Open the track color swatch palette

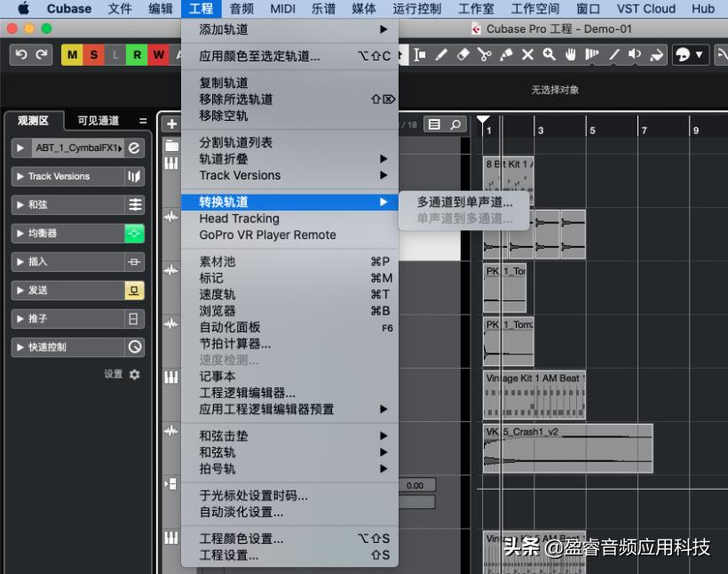[x=683, y=55]
